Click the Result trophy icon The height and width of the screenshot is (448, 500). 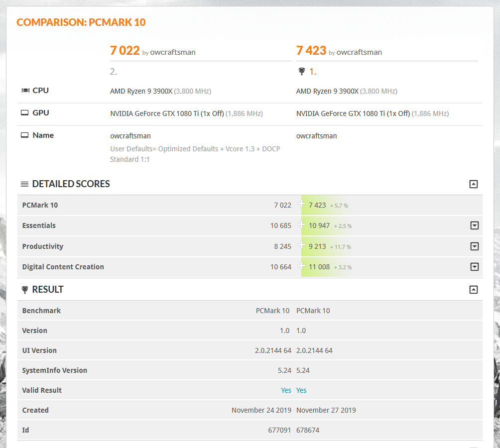(x=25, y=290)
